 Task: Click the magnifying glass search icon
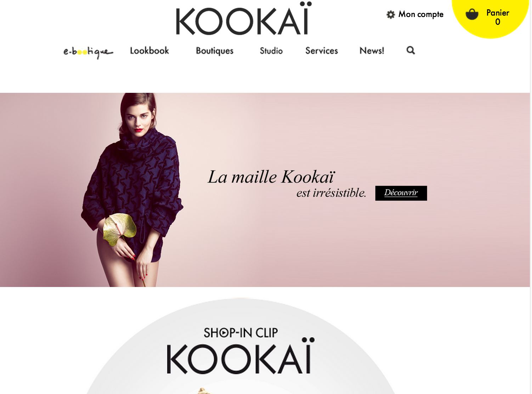click(x=411, y=50)
